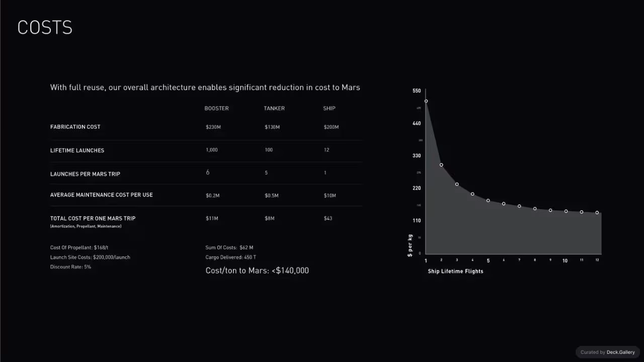Viewport: 644px width, 362px height.
Task: Select the "$130M" tanker fabrication cost
Action: coord(272,127)
